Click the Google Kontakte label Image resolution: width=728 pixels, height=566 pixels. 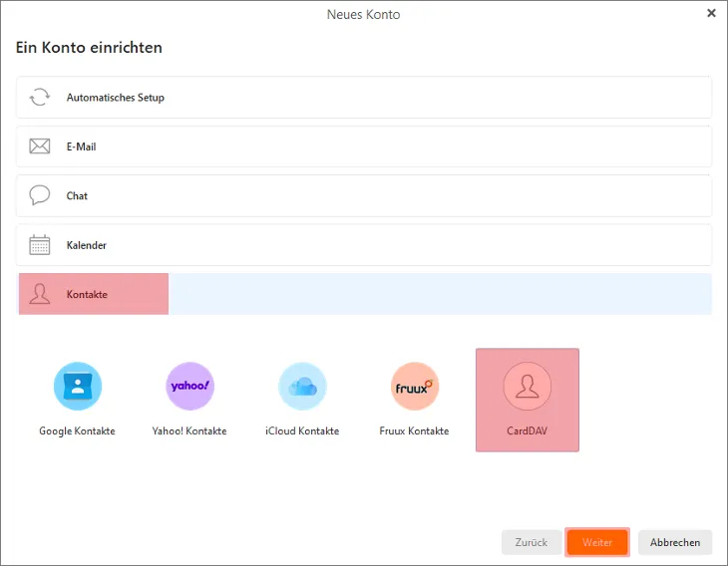tap(77, 431)
